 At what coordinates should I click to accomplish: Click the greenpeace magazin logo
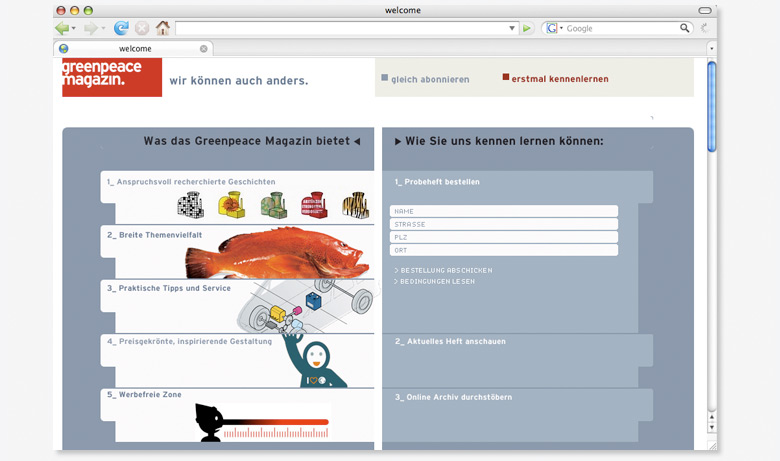click(x=112, y=77)
